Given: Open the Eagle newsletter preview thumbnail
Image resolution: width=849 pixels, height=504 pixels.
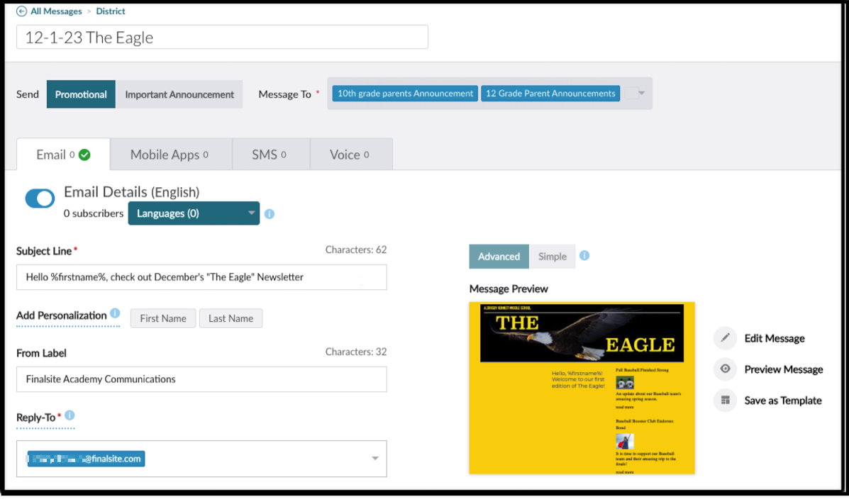Looking at the screenshot, I should (582, 388).
